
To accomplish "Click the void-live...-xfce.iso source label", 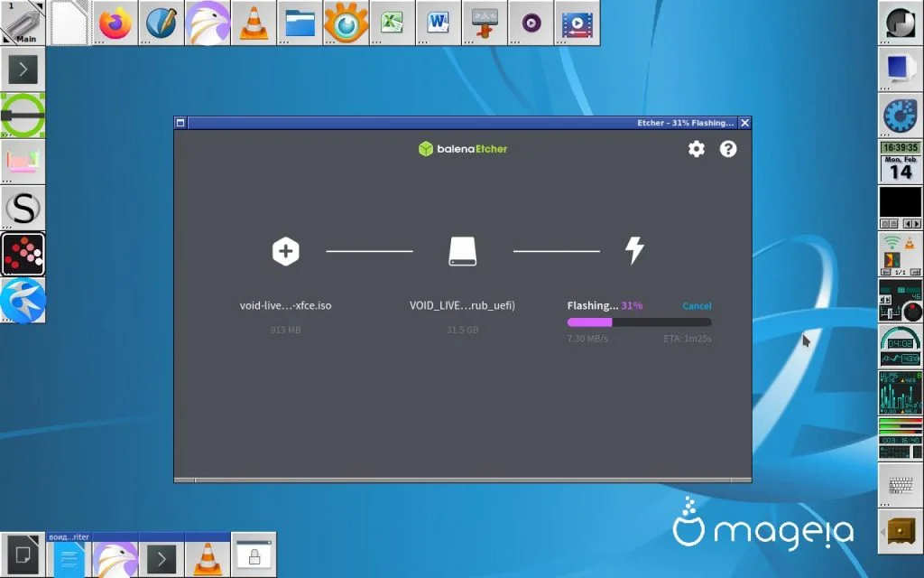I will pos(285,305).
